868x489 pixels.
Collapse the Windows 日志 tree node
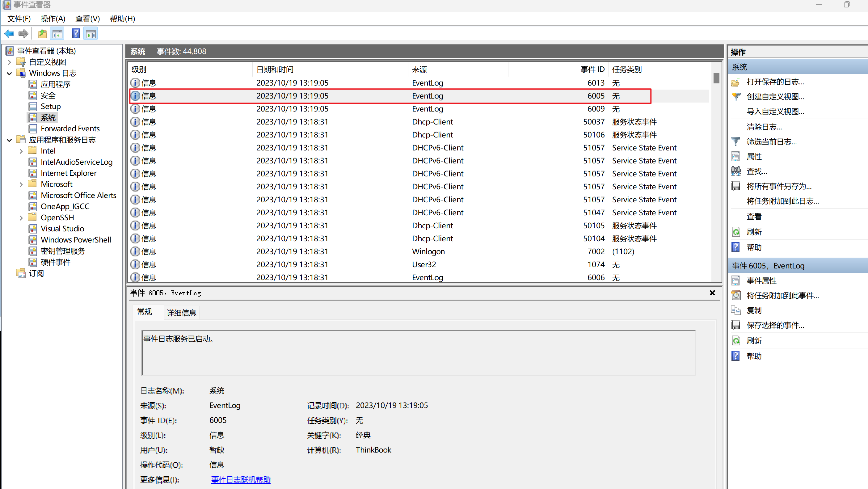10,73
